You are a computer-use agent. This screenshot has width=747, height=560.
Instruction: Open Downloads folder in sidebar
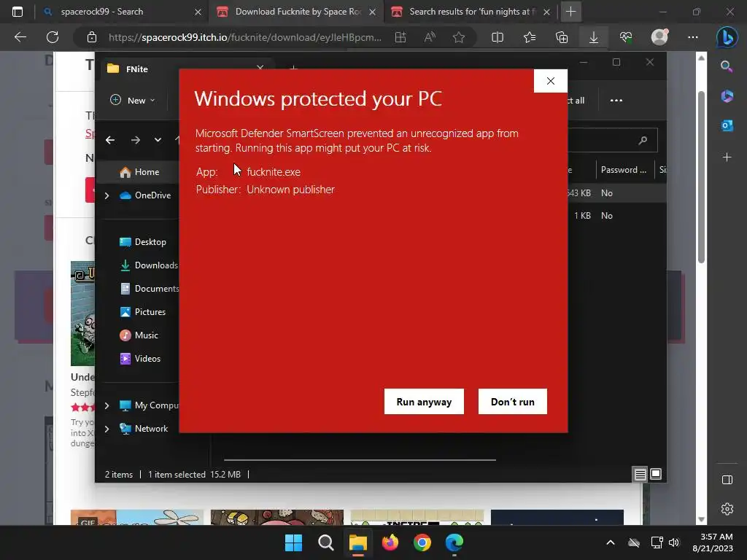click(x=149, y=265)
